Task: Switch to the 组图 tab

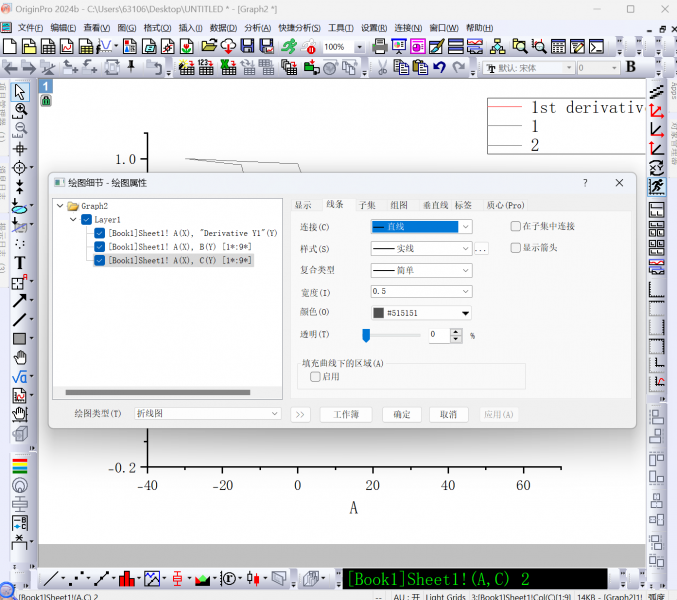Action: click(x=399, y=205)
